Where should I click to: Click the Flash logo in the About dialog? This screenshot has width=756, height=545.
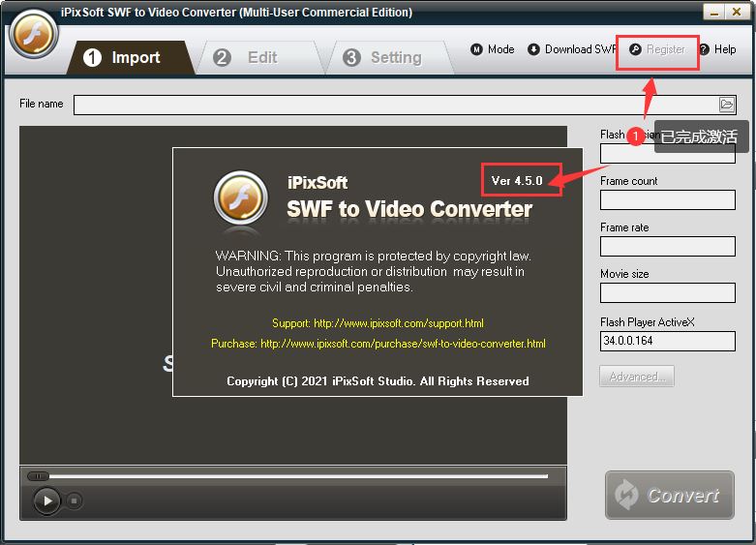(241, 197)
